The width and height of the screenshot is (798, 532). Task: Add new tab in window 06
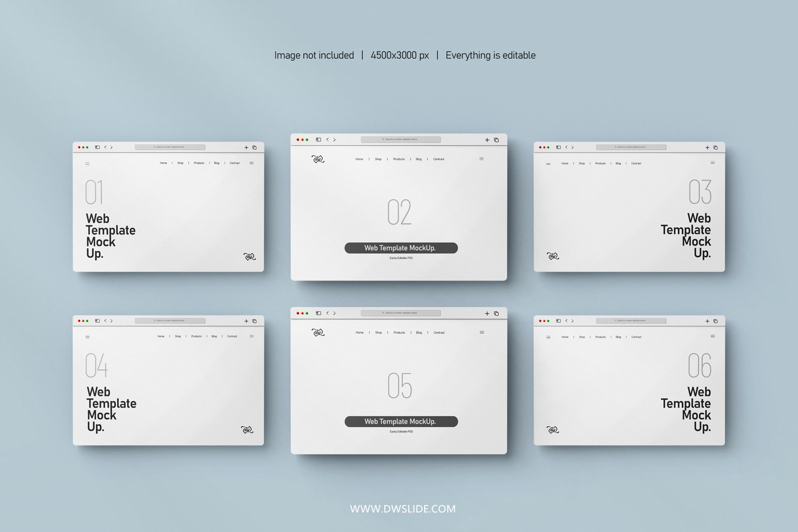(707, 321)
